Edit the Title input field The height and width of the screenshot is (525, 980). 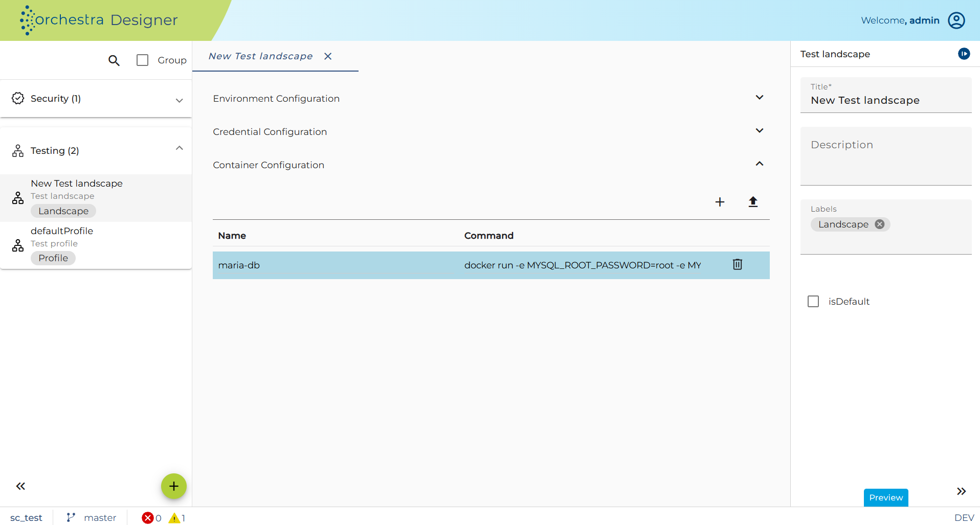tap(886, 95)
